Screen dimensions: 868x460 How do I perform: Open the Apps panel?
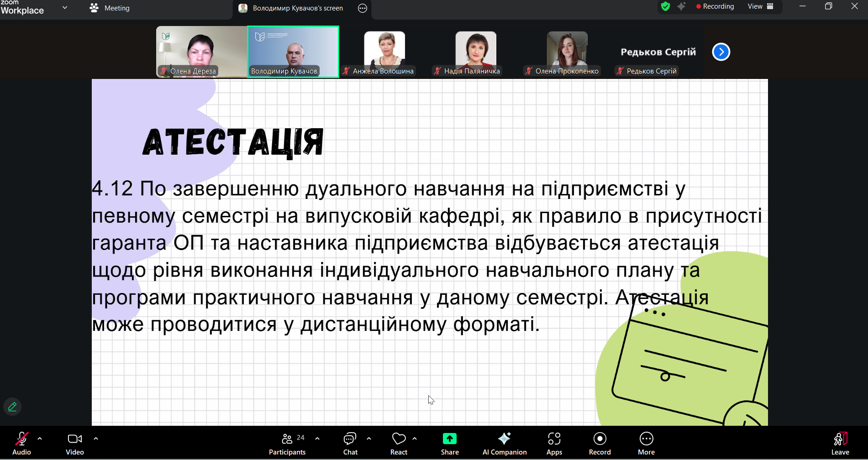pos(554,443)
